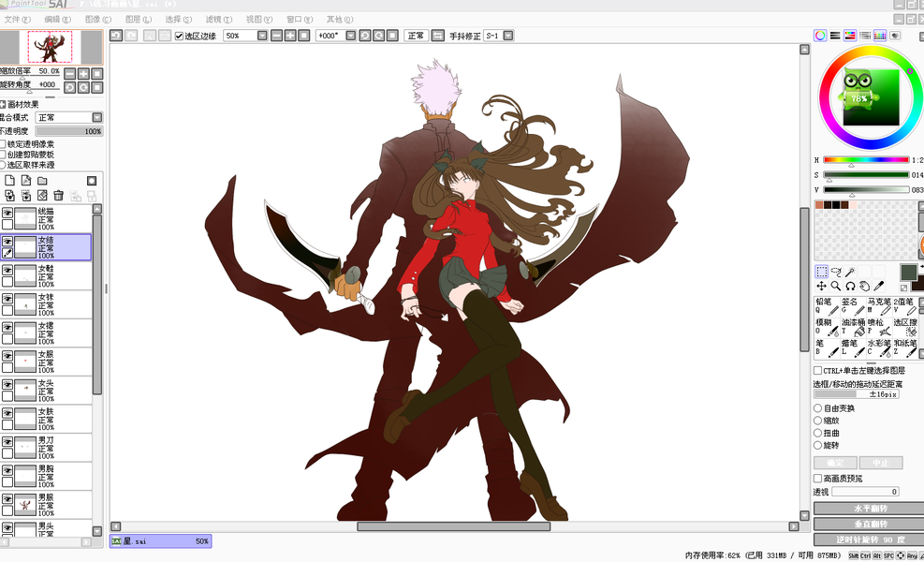
Task: Open the 图像 menu
Action: coord(97,20)
